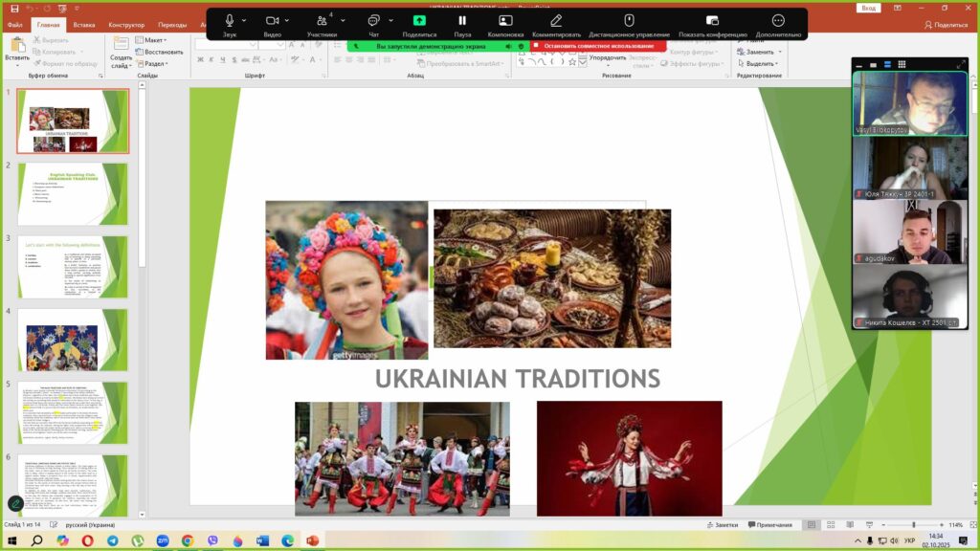The width and height of the screenshot is (980, 551).
Task: Adjust the zoom slider in status bar
Action: point(912,525)
